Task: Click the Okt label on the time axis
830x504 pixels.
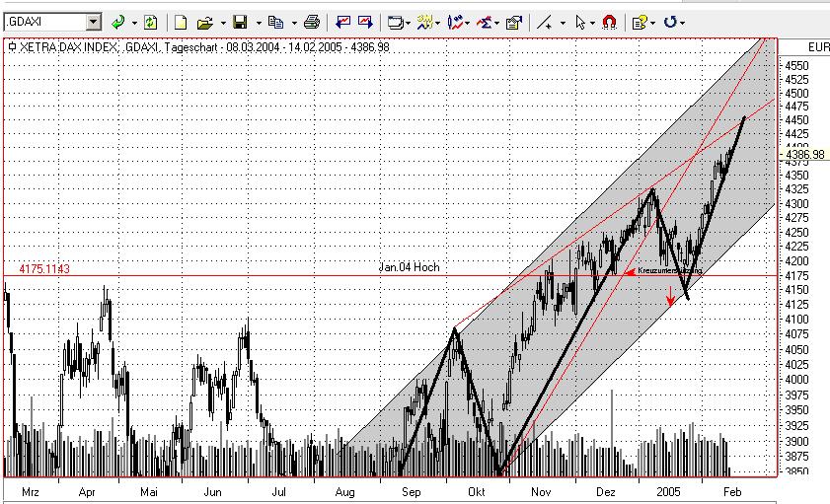Action: 477,492
